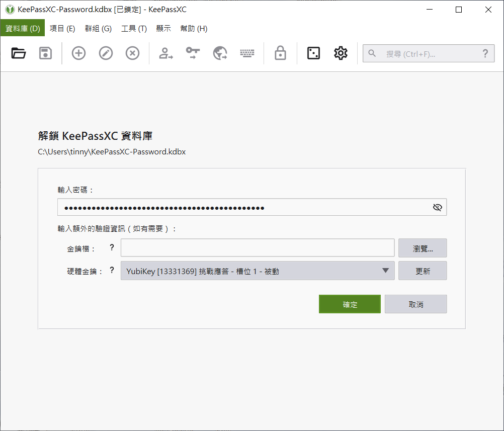The height and width of the screenshot is (431, 504).
Task: Click the database path KeePassXC-Password.kdbx text
Action: pos(112,152)
